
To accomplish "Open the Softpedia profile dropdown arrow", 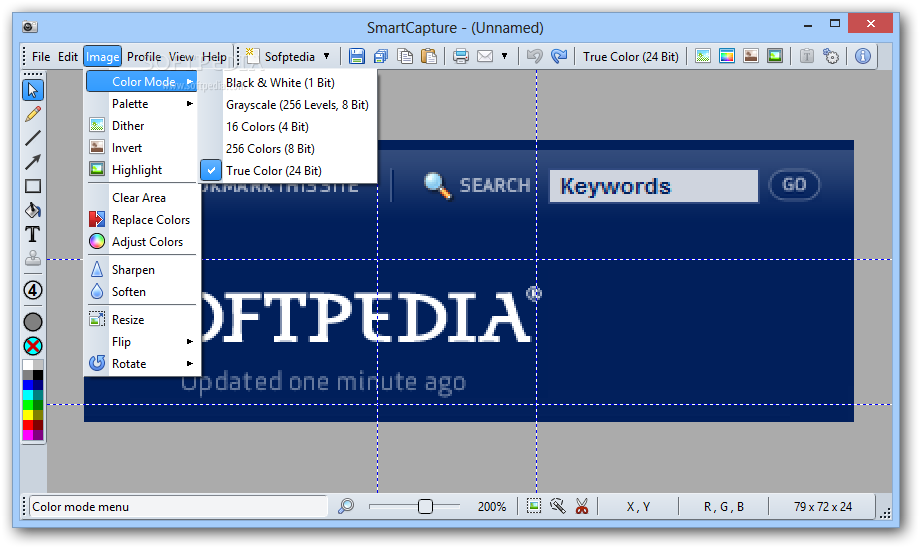I will [326, 56].
